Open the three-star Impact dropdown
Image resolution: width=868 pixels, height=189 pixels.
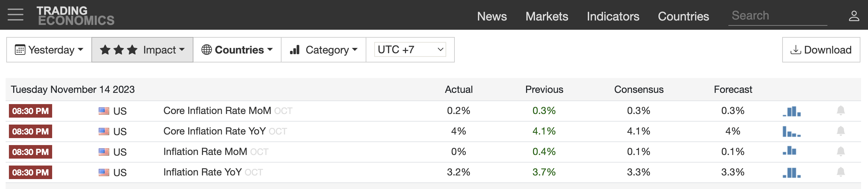(142, 50)
